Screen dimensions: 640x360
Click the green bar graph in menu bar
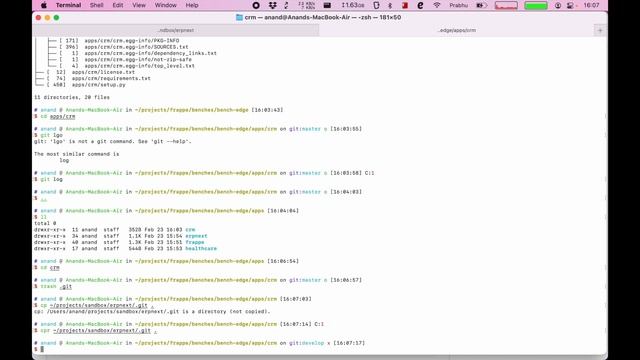[536, 5]
